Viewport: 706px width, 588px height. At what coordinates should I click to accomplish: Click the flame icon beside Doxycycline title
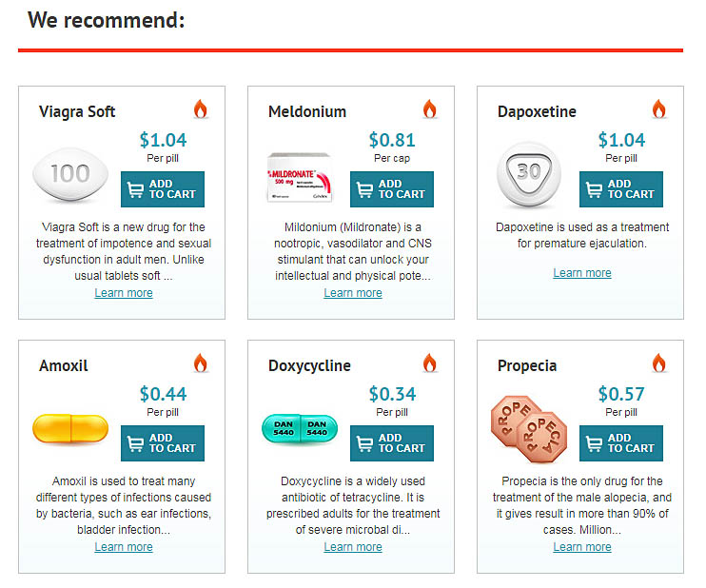429,363
